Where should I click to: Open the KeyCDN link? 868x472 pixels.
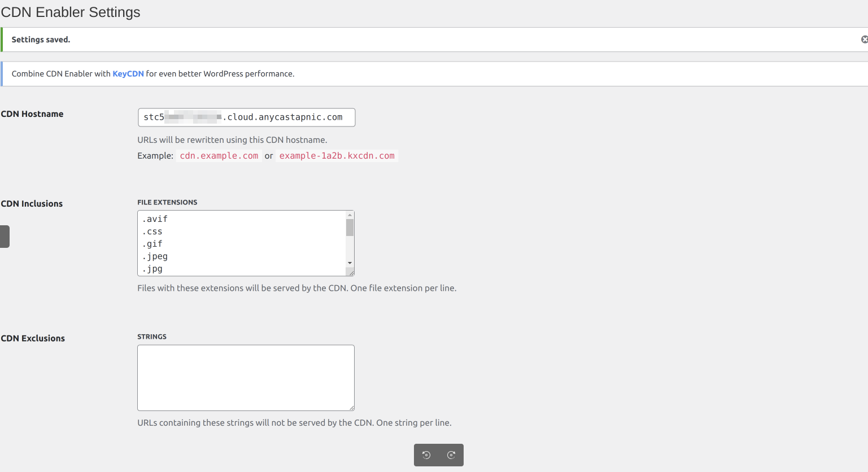[x=128, y=74]
